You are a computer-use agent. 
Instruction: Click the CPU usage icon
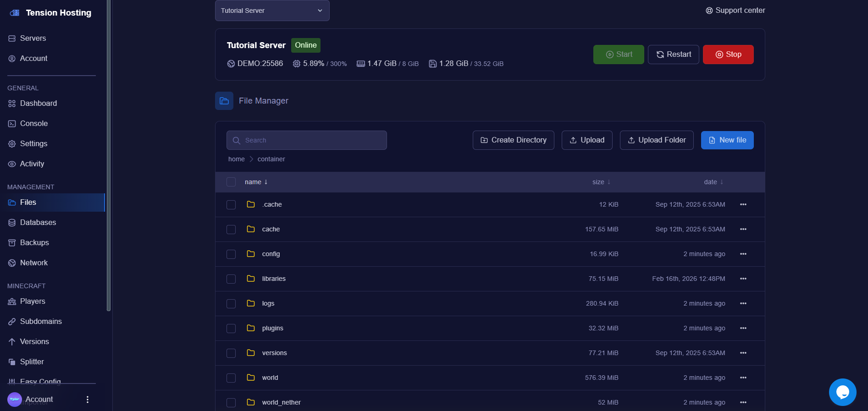(297, 64)
